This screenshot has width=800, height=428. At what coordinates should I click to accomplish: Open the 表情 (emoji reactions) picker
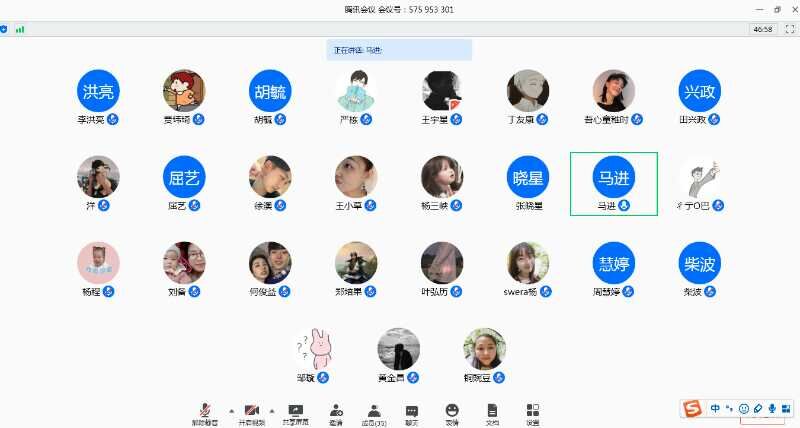coord(452,411)
